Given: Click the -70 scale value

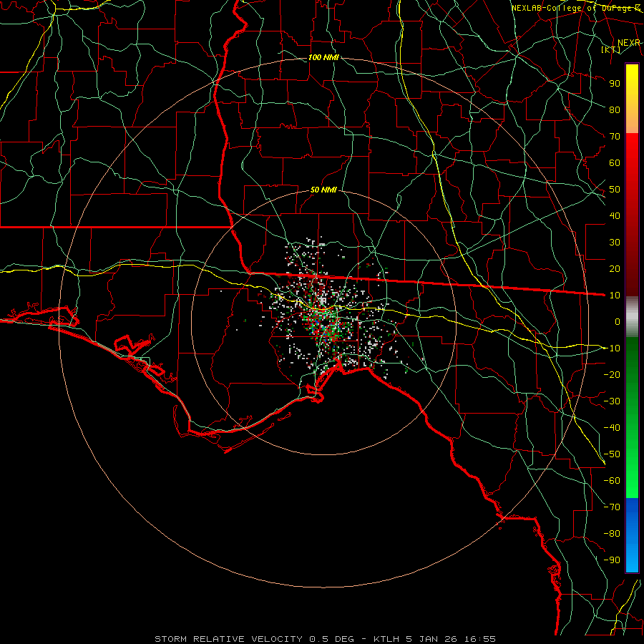Looking at the screenshot, I should [612, 507].
